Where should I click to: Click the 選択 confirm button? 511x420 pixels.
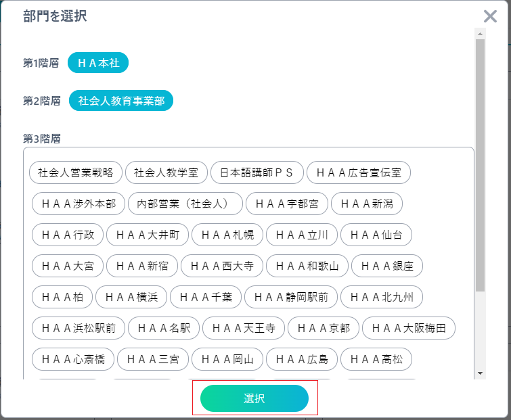tap(254, 398)
